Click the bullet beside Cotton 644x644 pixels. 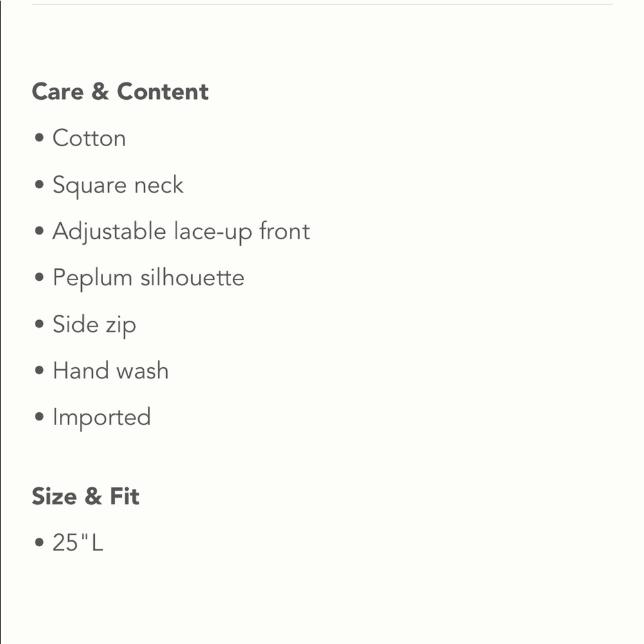click(39, 138)
